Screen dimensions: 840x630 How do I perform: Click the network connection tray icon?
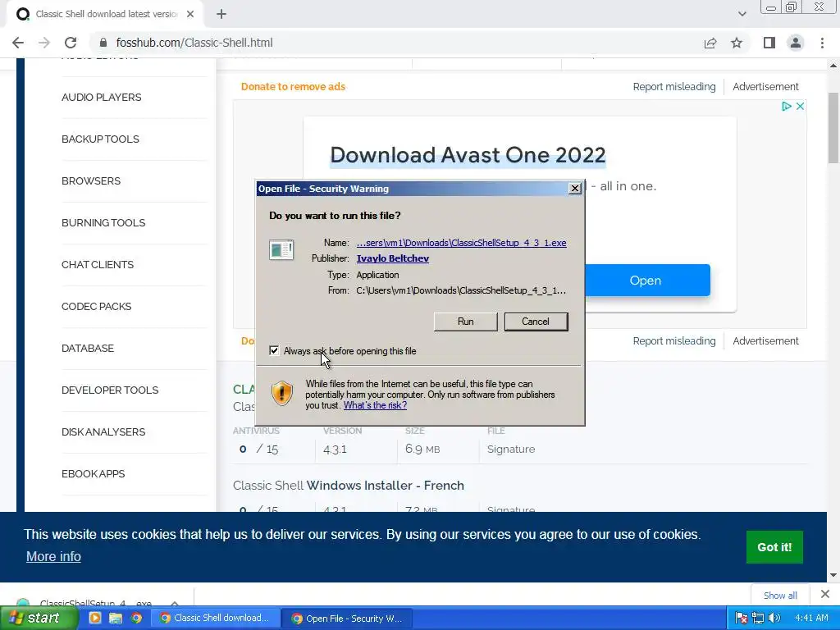(758, 619)
